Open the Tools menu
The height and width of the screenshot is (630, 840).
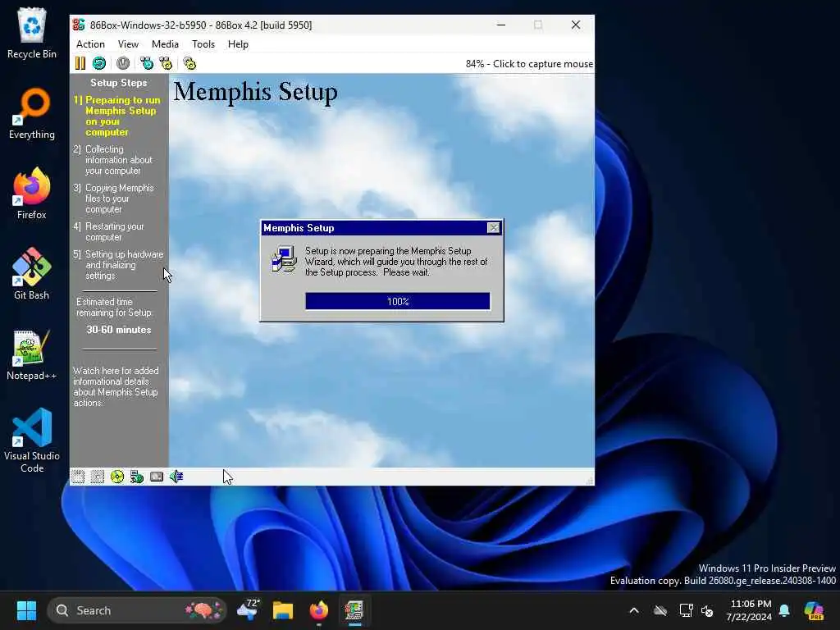coord(203,44)
